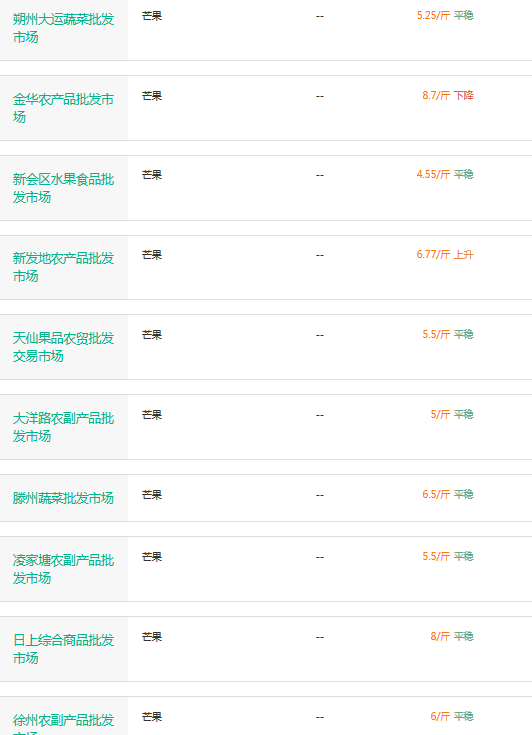This screenshot has width=532, height=735.
Task: Click the 6.5/斤 平稳 price entry
Action: (x=448, y=495)
